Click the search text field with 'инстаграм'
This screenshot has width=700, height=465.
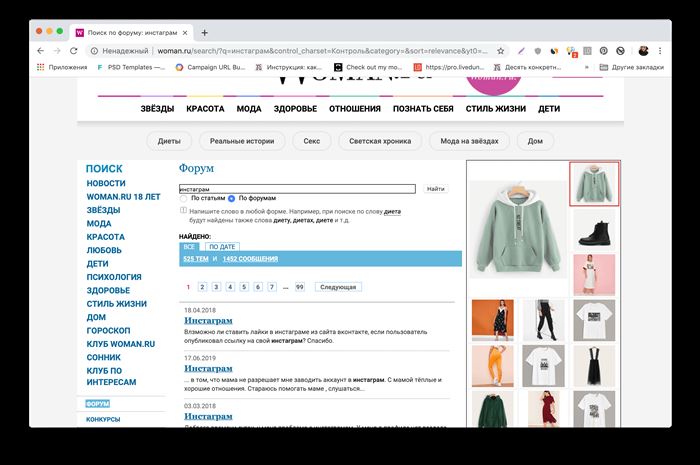(297, 189)
